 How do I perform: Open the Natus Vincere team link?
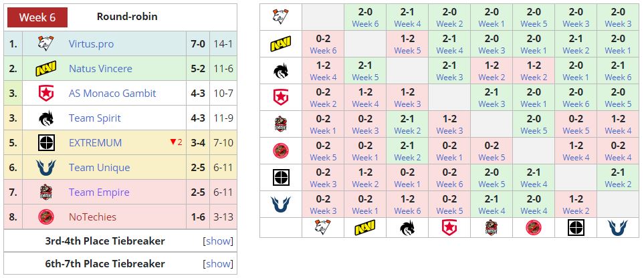click(100, 69)
